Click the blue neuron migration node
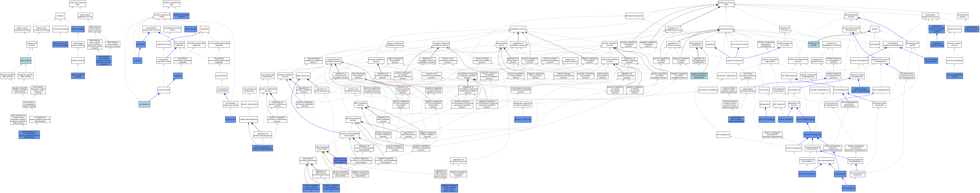 point(786,120)
